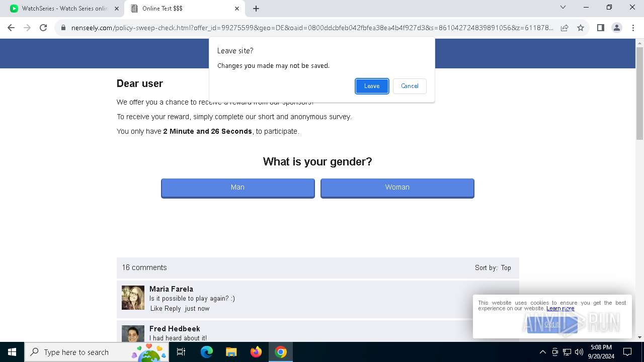The width and height of the screenshot is (644, 362).
Task: Open Fred Hedbeek's profile picture
Action: pyautogui.click(x=133, y=333)
